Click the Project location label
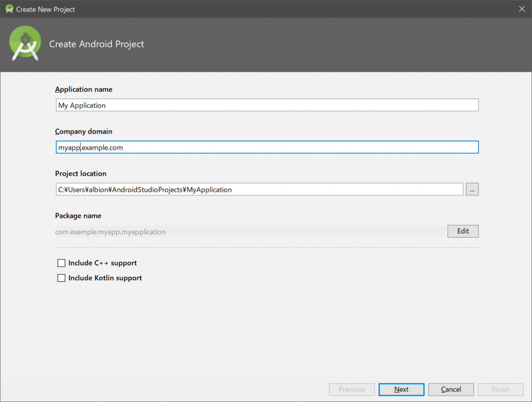 81,174
